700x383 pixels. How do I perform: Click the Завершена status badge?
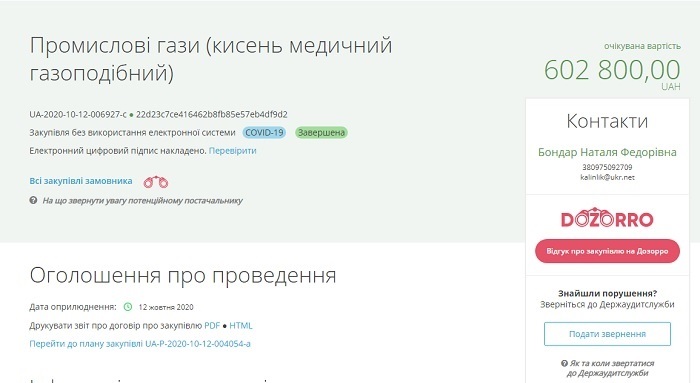point(321,133)
